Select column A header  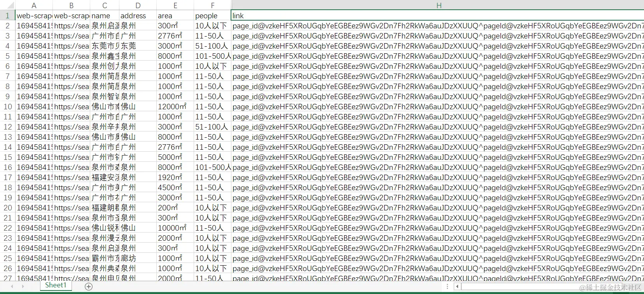tap(34, 5)
